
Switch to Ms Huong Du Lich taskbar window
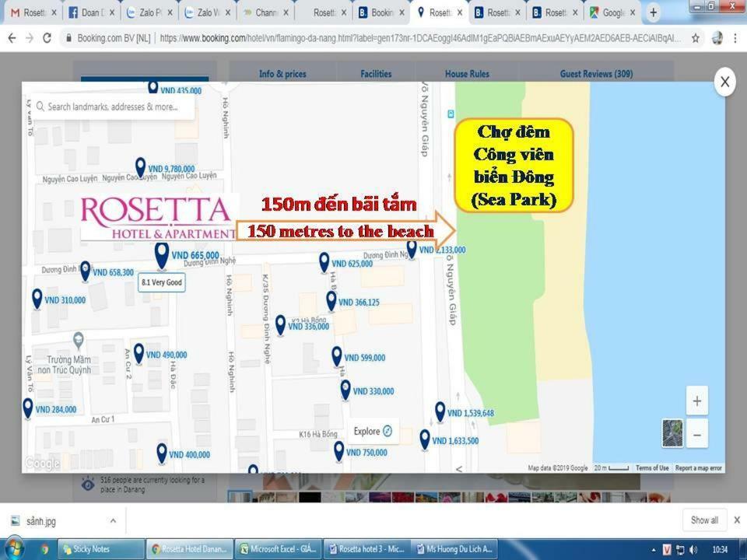455,549
